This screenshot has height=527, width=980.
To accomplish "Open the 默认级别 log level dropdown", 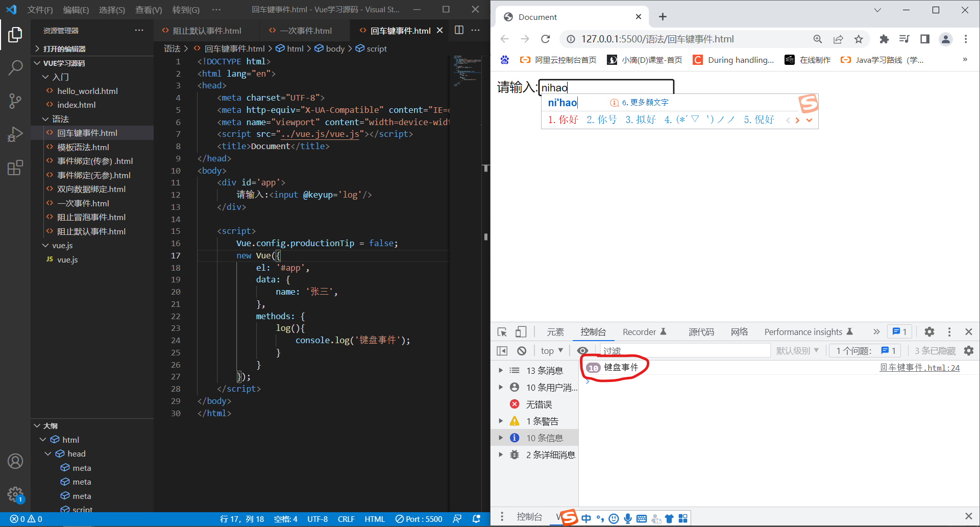I will click(797, 351).
